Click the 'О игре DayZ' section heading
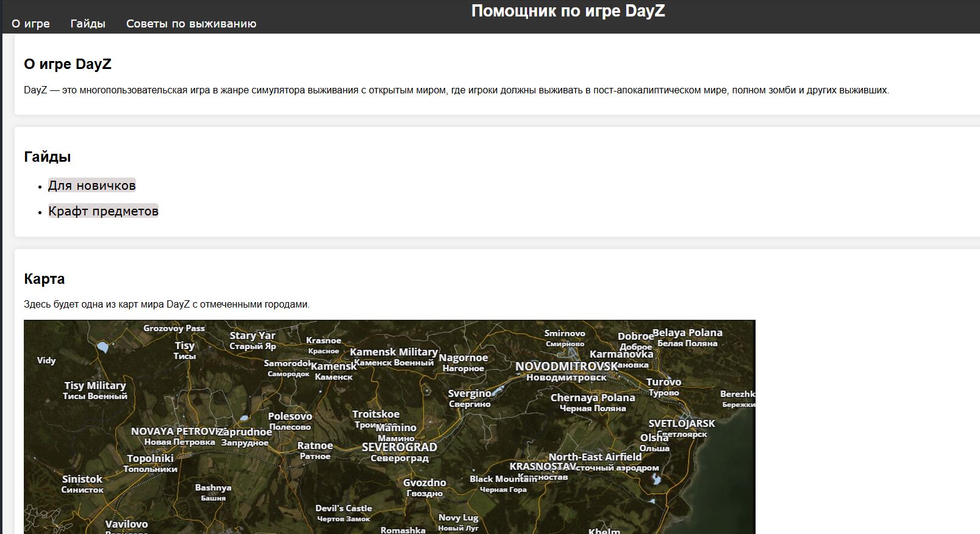Image resolution: width=980 pixels, height=534 pixels. 68,64
